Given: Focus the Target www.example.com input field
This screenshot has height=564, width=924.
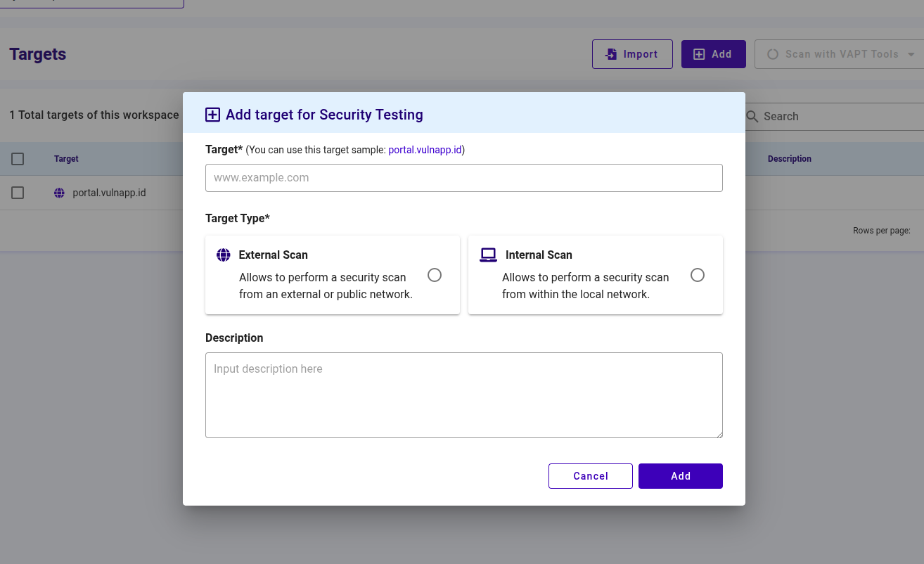Looking at the screenshot, I should (463, 178).
